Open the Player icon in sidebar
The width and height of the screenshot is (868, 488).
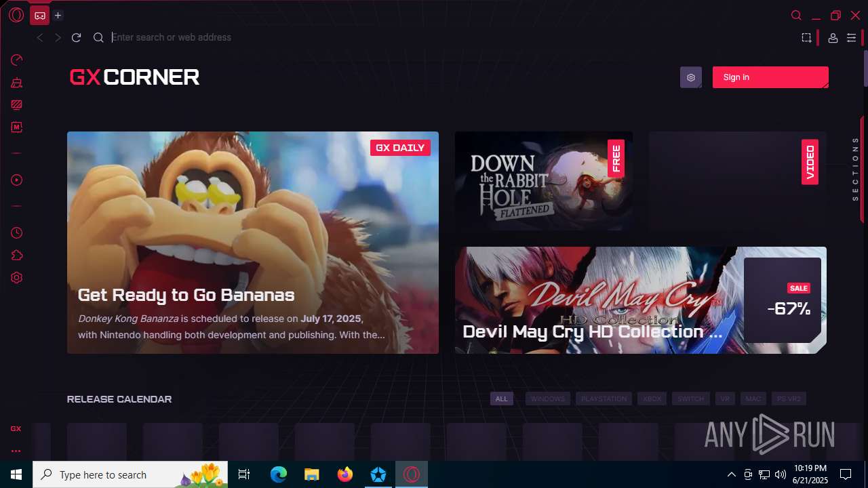[x=17, y=180]
